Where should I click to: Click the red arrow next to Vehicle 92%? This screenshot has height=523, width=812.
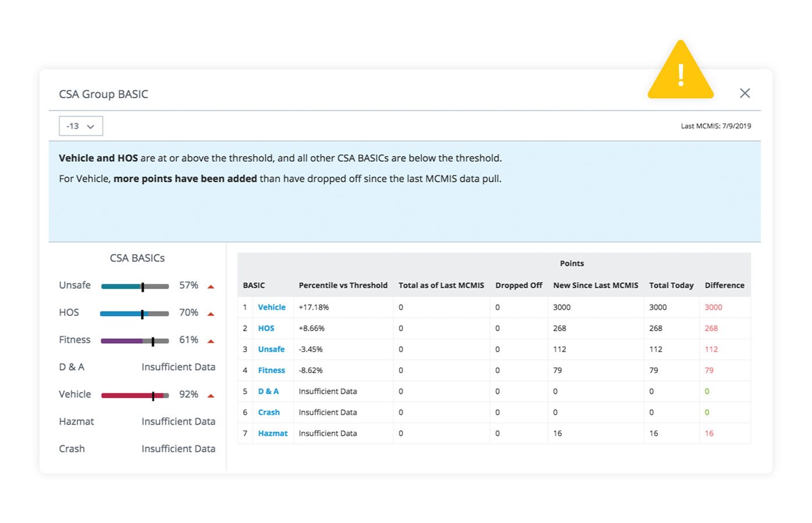211,396
